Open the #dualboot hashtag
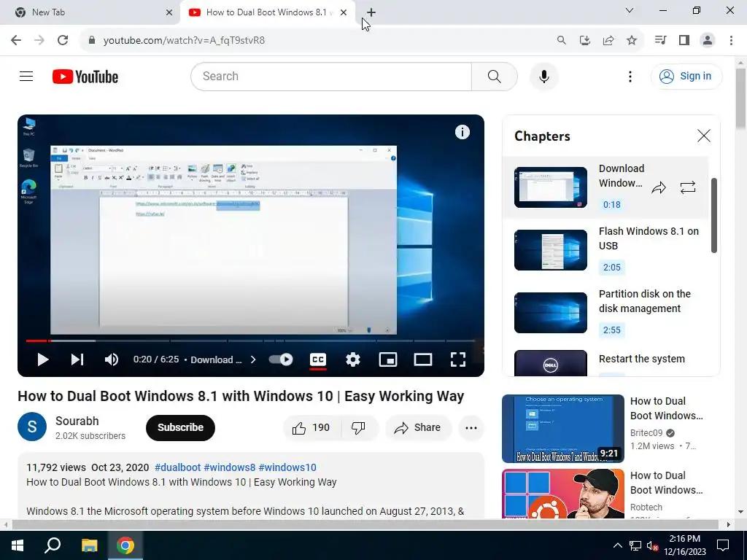 tap(177, 467)
